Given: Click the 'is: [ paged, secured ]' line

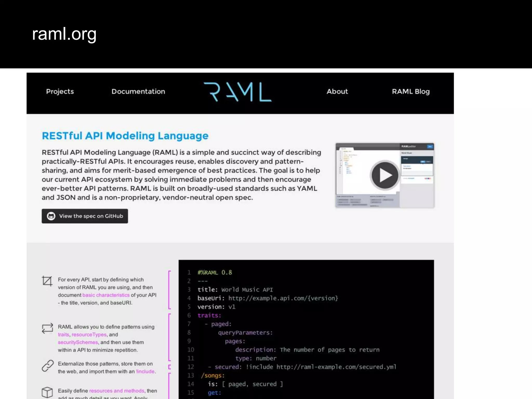Looking at the screenshot, I should click(245, 384).
